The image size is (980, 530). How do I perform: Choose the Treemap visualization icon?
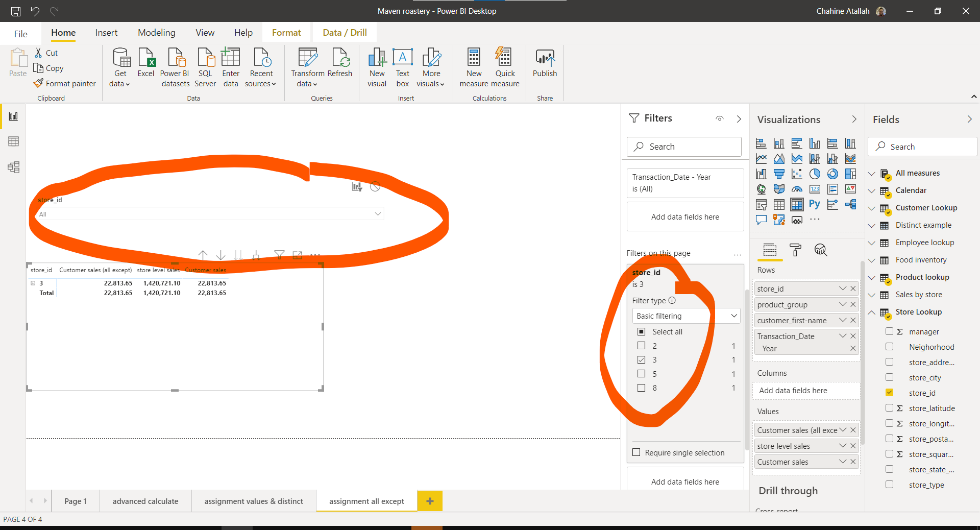tap(850, 174)
